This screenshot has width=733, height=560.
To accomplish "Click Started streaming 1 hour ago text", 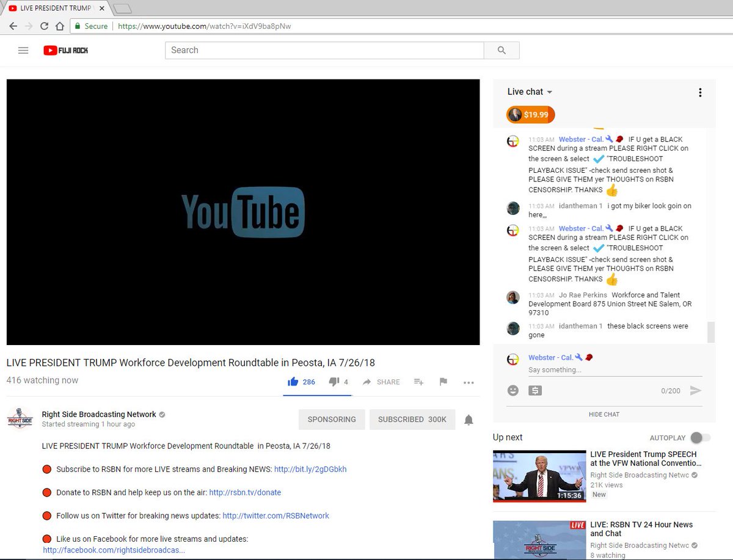I will tap(89, 424).
